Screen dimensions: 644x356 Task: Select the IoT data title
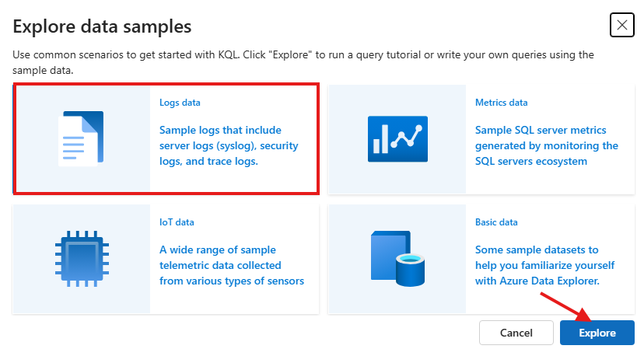177,222
